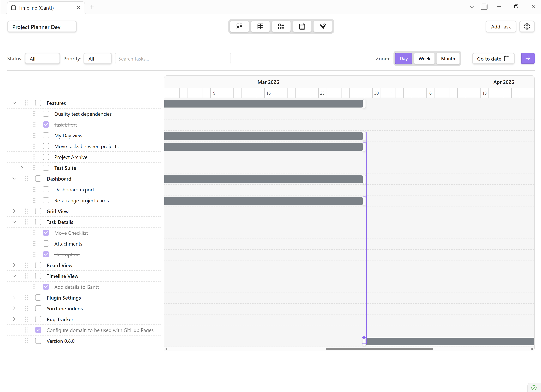
Task: Open the Table view icon
Action: click(260, 26)
